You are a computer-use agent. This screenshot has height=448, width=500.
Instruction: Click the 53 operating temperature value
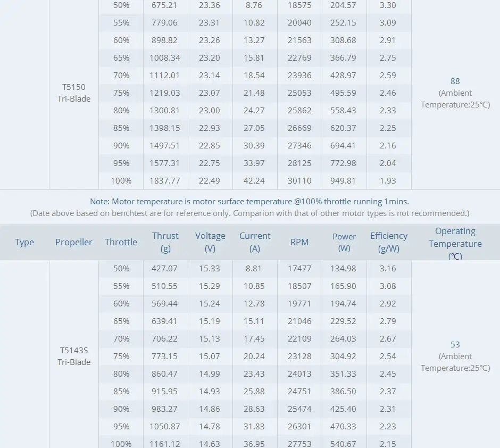[455, 345]
